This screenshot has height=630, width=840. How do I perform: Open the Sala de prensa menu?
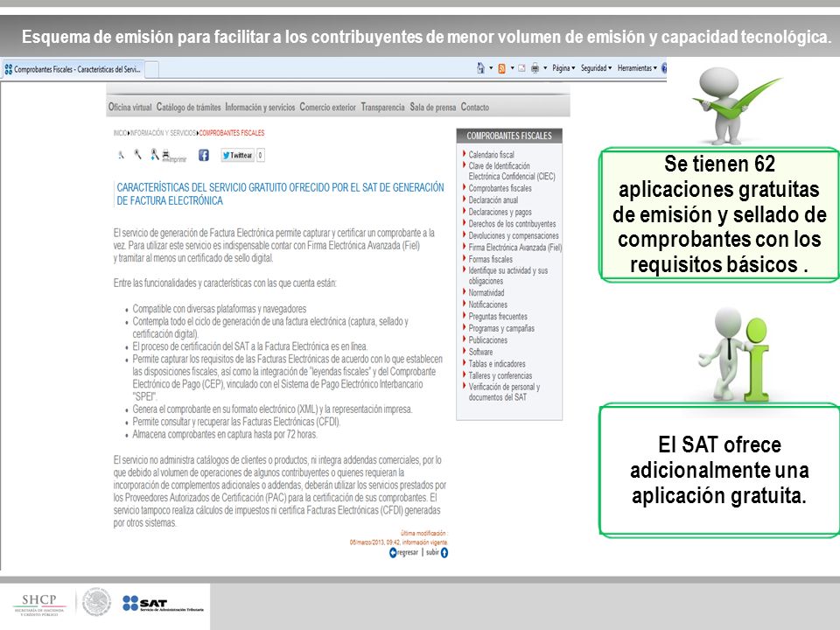pos(433,107)
